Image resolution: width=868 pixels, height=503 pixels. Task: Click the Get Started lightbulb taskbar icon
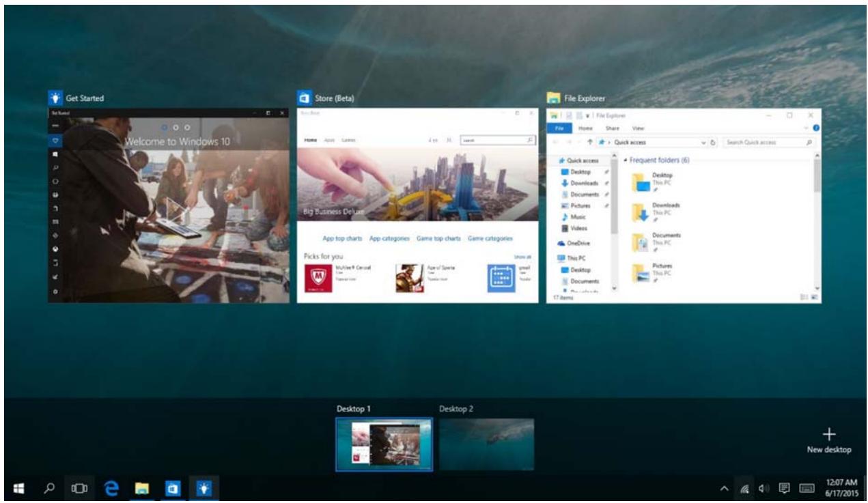point(204,489)
